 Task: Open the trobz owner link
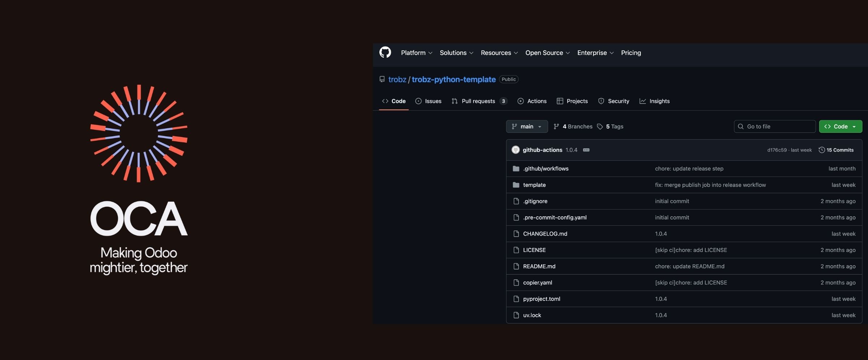click(x=397, y=80)
